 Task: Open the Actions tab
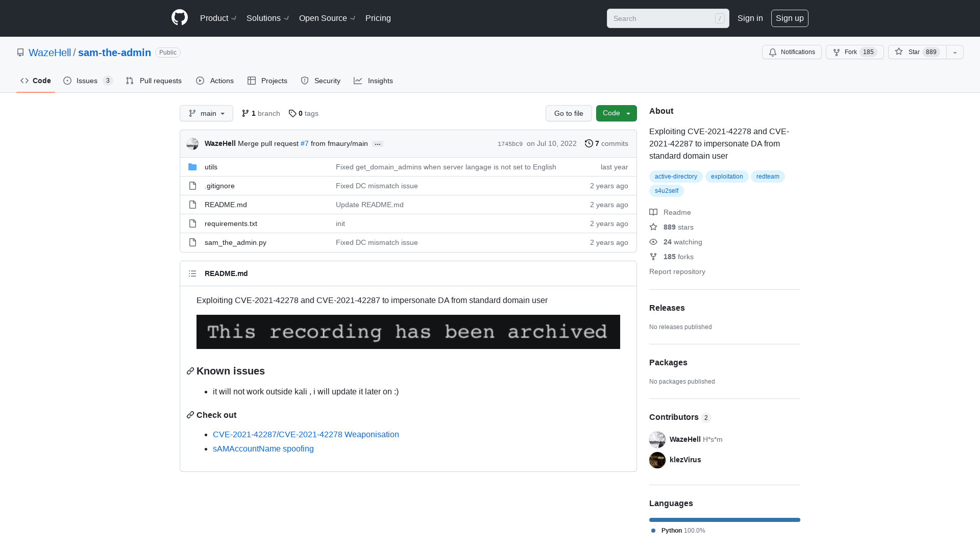[x=215, y=81]
